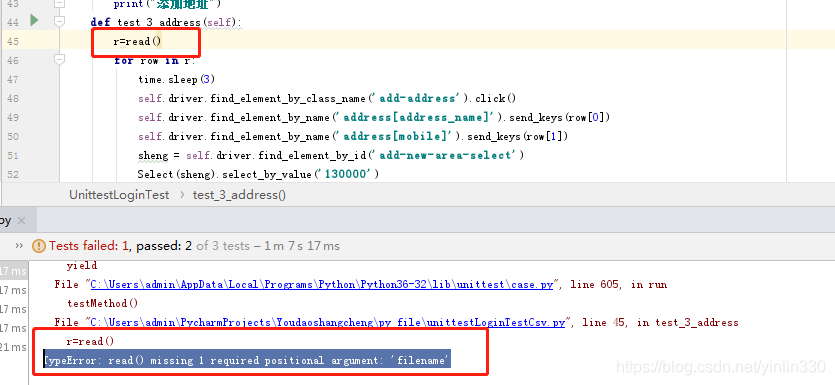Click the yield line in the console
Image resolution: width=835 pixels, height=385 pixels.
82,265
